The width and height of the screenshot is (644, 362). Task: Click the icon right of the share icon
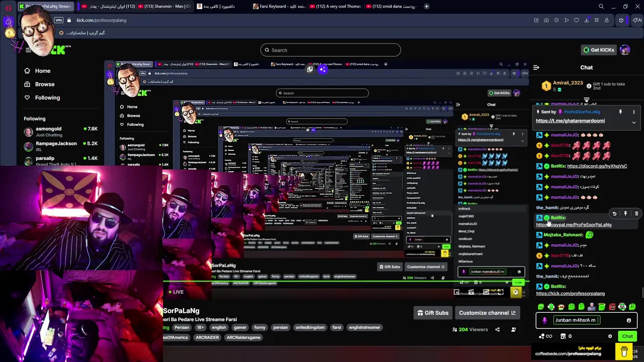[x=513, y=329]
